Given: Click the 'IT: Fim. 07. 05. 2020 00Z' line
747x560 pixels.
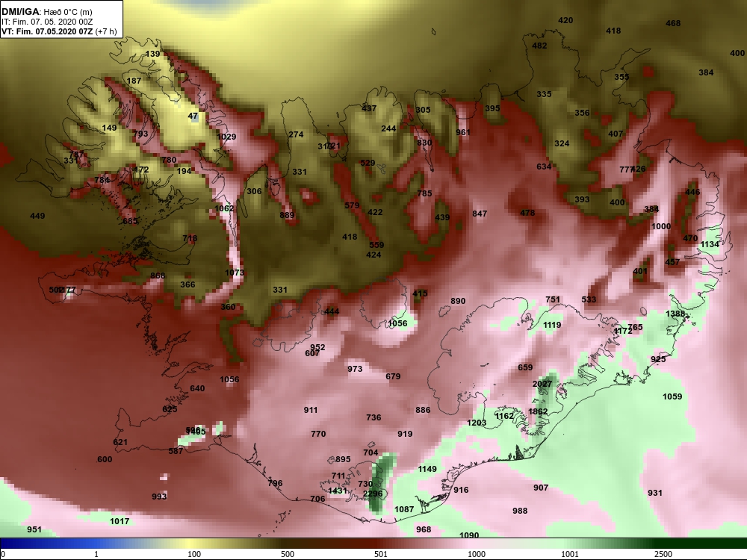Looking at the screenshot, I should coord(49,22).
